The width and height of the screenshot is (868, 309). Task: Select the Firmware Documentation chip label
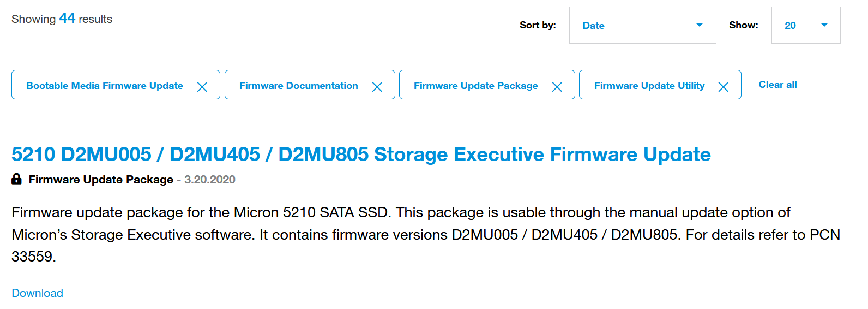298,86
